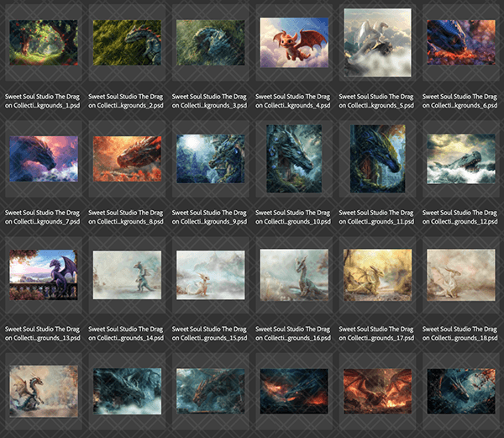Click file name ending grounds_14.psd
The image size is (504, 438).
126,334
